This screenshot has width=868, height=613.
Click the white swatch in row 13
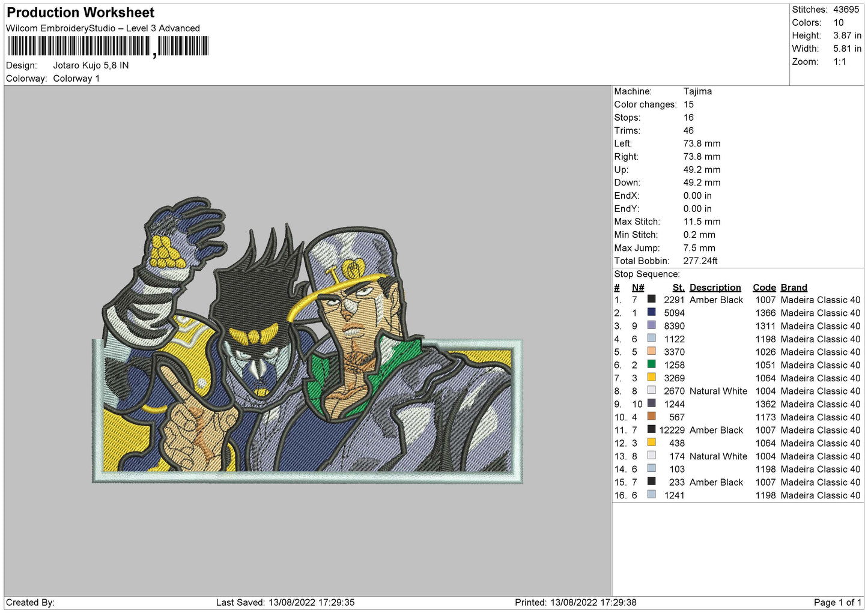651,456
